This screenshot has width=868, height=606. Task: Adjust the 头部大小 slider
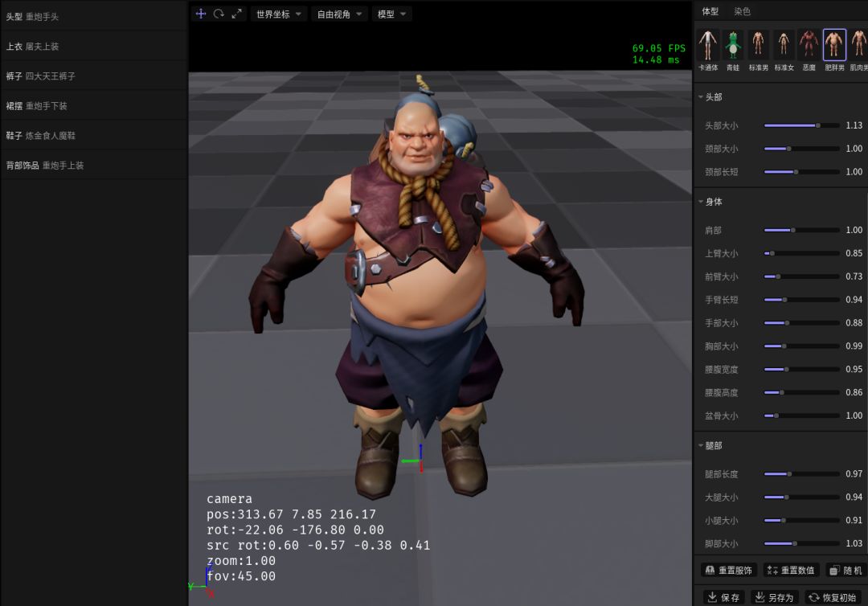coord(801,125)
